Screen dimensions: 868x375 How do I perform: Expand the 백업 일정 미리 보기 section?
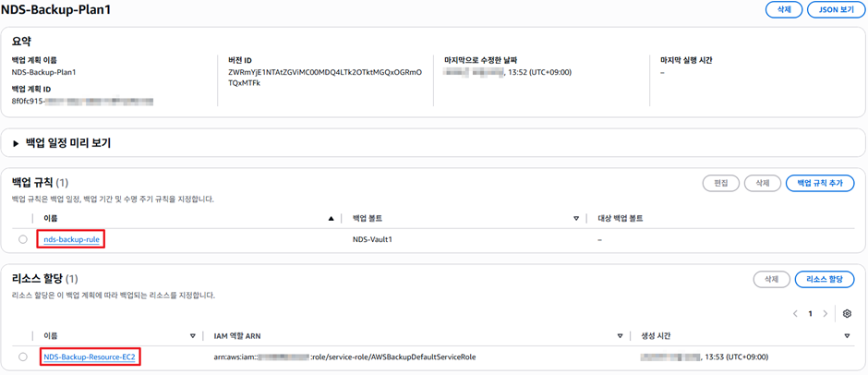pyautogui.click(x=17, y=143)
